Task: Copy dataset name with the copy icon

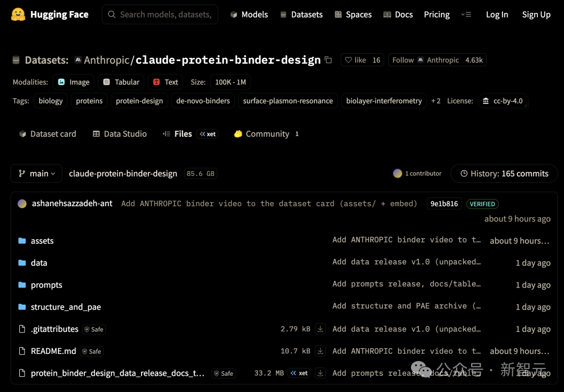Action: (x=328, y=60)
